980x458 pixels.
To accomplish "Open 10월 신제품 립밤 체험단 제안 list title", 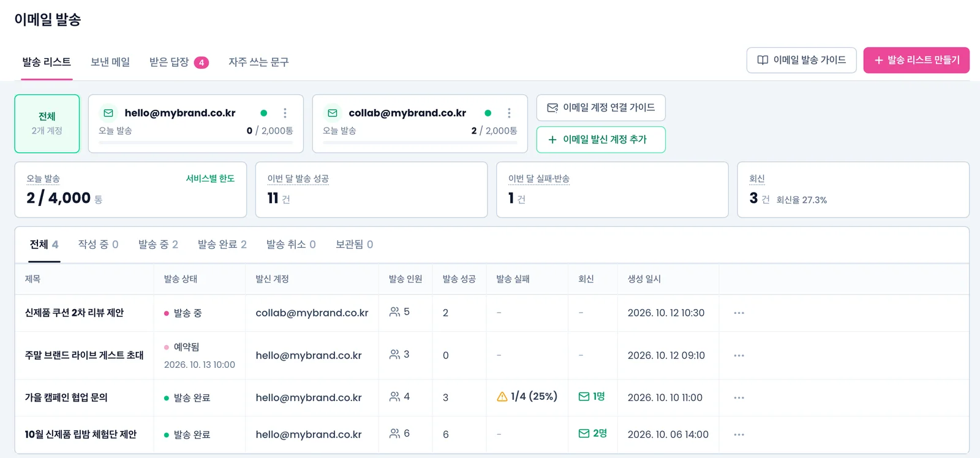I will tap(81, 434).
